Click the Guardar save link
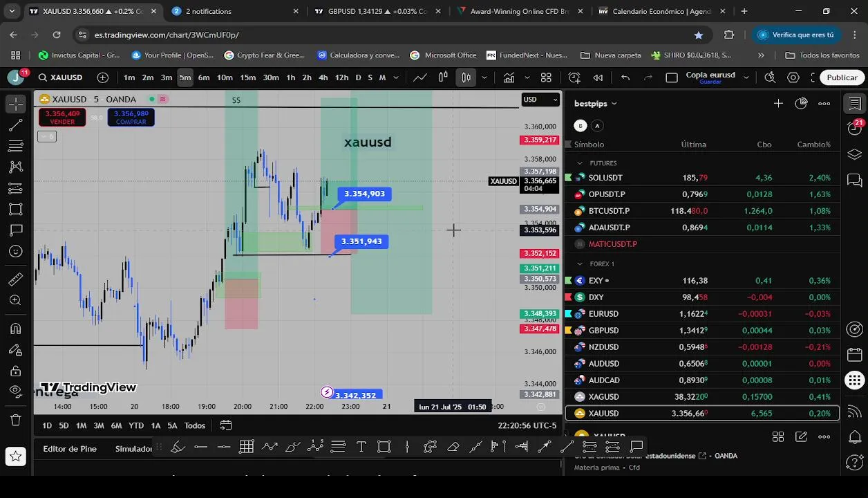The height and width of the screenshot is (498, 868). (x=710, y=82)
